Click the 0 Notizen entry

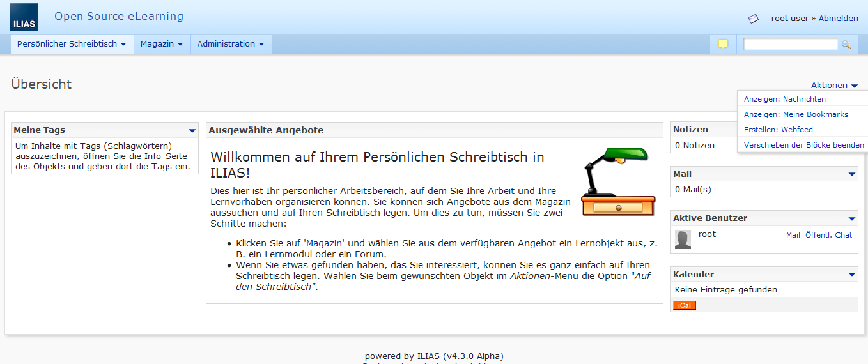(695, 146)
